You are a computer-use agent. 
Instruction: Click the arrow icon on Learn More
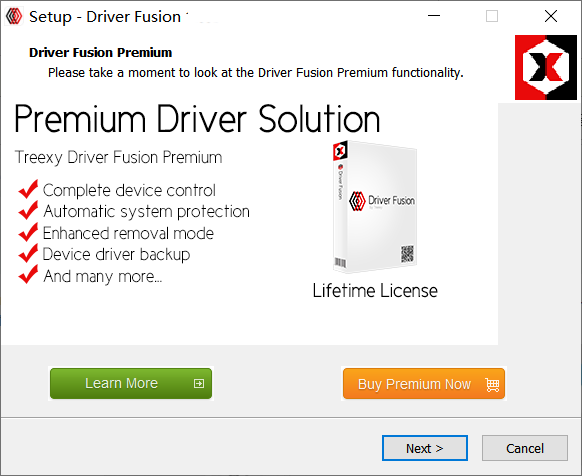pos(199,384)
